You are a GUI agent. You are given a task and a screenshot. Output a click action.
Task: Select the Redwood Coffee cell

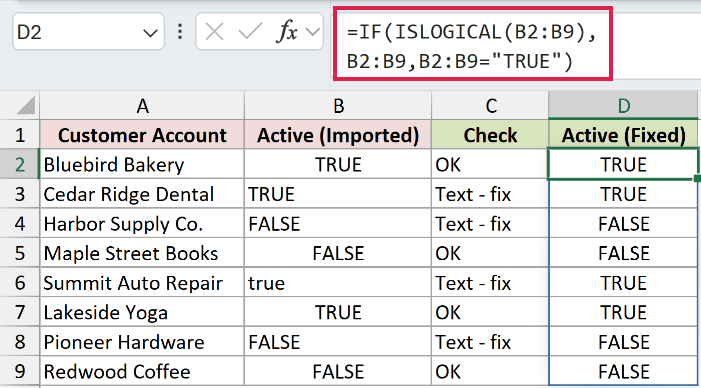point(142,371)
